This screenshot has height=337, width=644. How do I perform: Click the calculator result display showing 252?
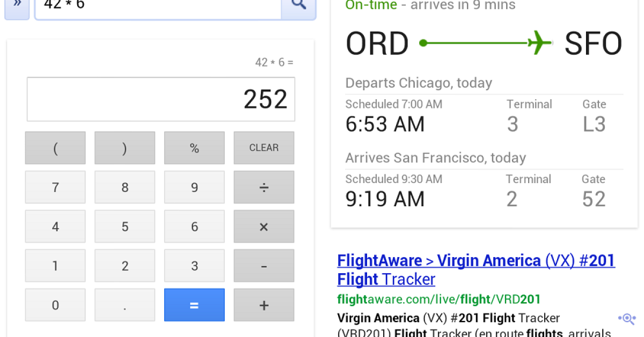pos(160,99)
